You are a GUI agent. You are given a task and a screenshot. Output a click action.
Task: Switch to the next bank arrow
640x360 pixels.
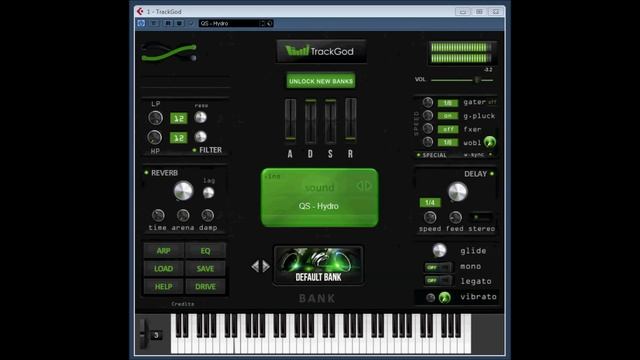266,266
